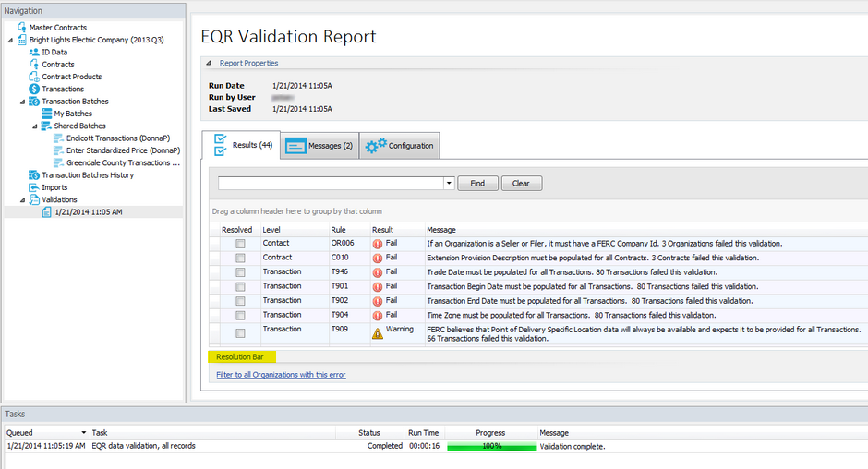Viewport: 868px width, 469px height.
Task: Collapse the Transaction Batches tree node
Action: coord(23,102)
